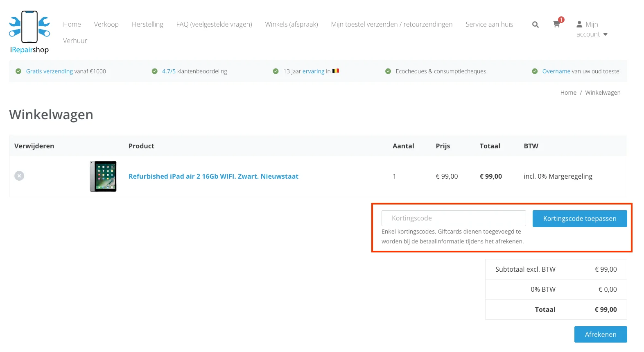Click the Afrekenen checkout button
This screenshot has height=352, width=644.
[x=600, y=334]
